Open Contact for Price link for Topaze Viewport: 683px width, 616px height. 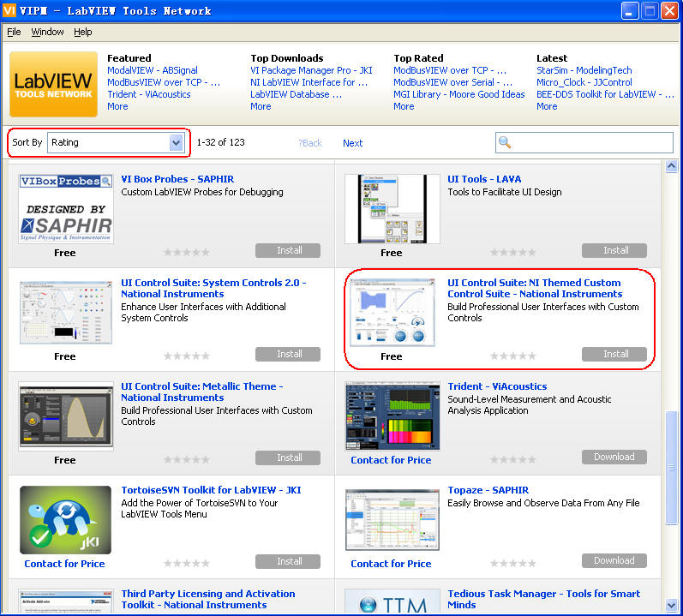(x=391, y=564)
